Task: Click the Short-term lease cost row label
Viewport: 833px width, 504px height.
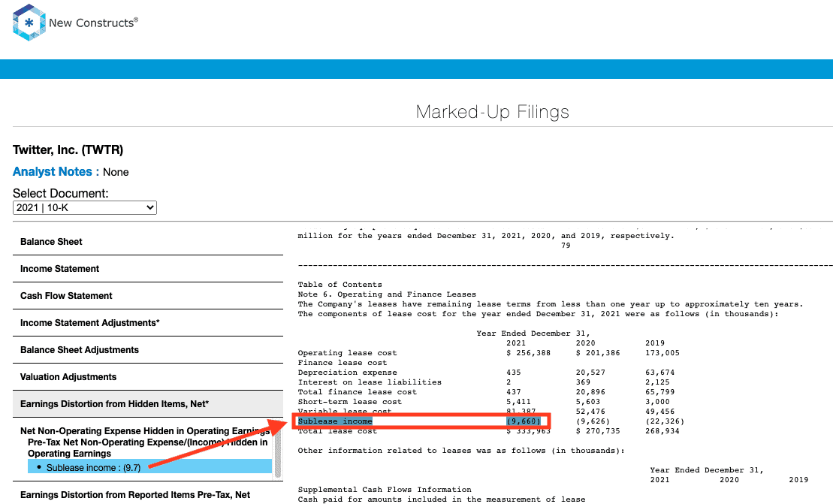Action: pos(349,402)
